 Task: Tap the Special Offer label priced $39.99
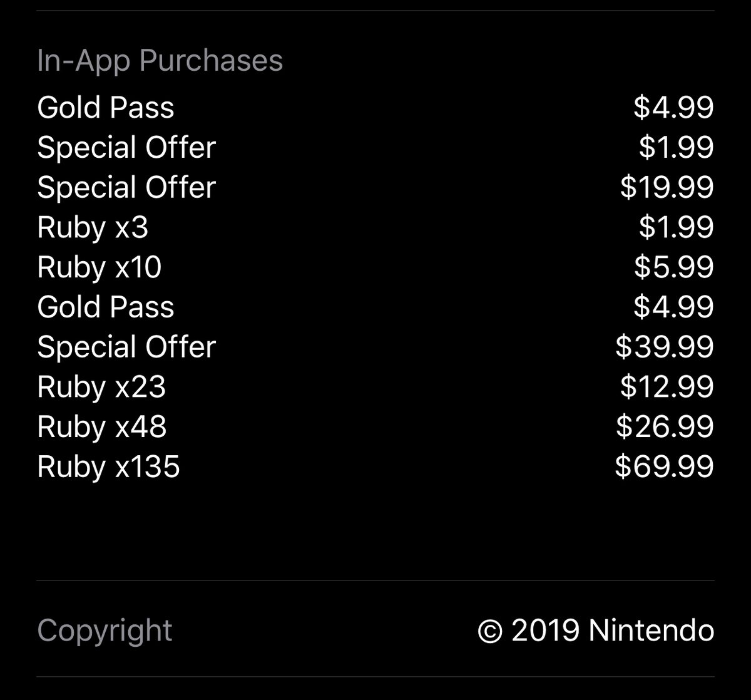[126, 347]
